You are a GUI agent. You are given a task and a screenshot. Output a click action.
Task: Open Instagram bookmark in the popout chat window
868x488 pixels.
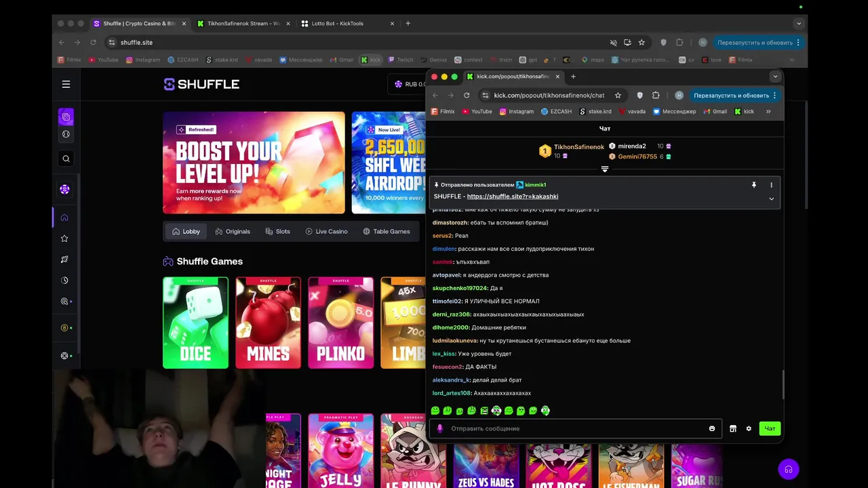[517, 111]
